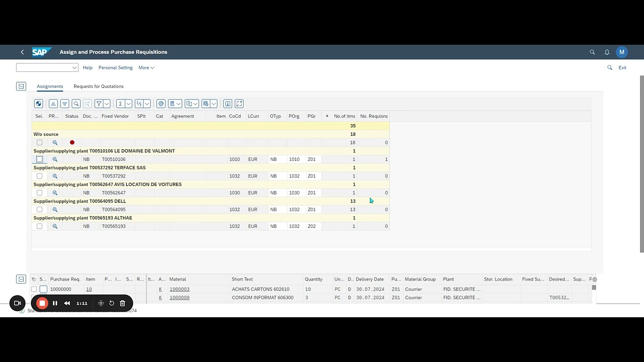Open material link 1000009
The height and width of the screenshot is (362, 644).
[180, 298]
